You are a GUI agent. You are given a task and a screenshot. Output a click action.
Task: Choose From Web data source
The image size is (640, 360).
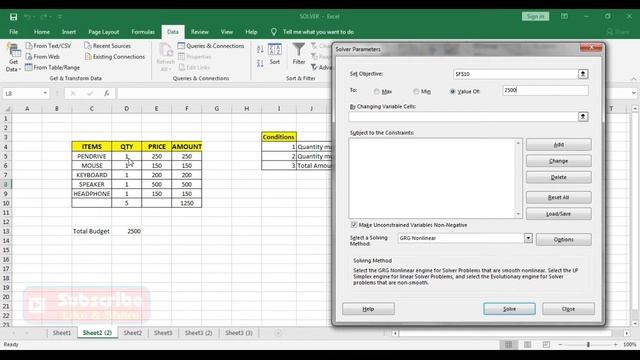point(42,57)
